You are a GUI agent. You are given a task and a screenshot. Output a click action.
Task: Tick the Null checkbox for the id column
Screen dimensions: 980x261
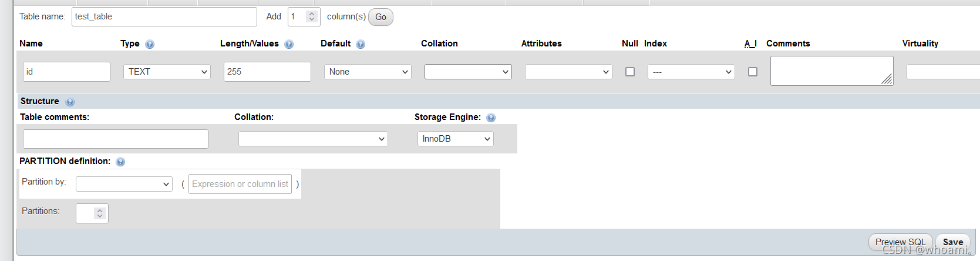630,72
